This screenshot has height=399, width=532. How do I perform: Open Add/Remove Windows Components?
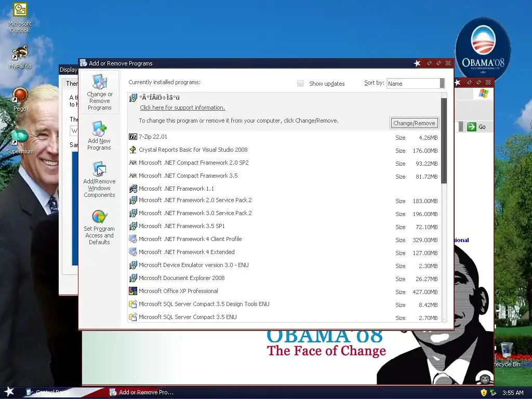point(99,180)
